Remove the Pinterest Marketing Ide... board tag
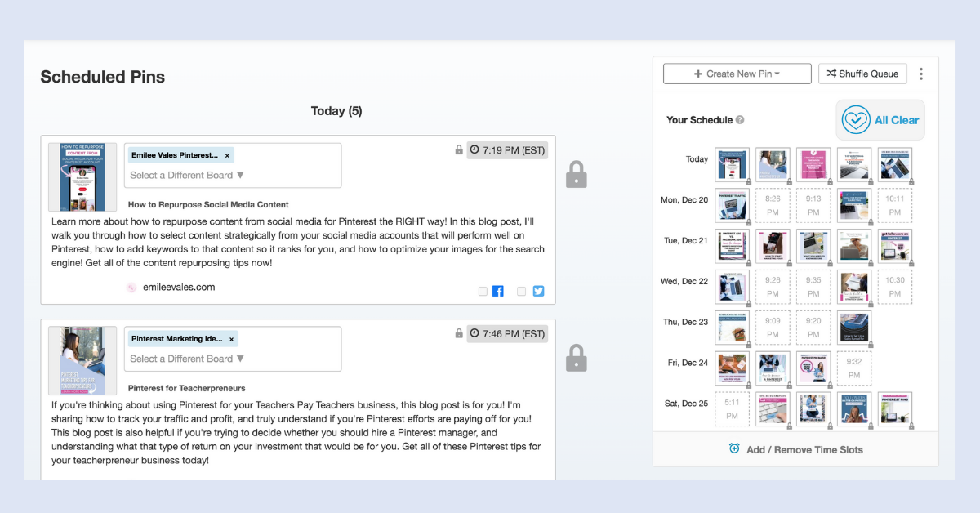 point(232,339)
